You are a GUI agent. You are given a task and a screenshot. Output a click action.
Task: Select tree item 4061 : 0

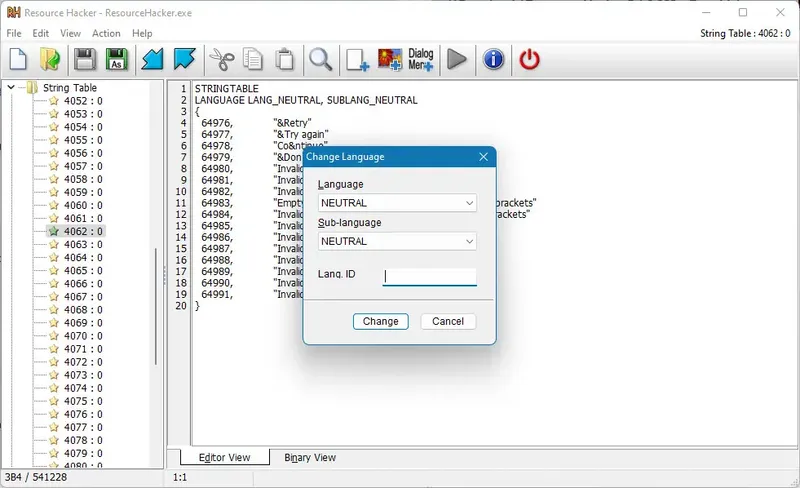click(x=83, y=218)
